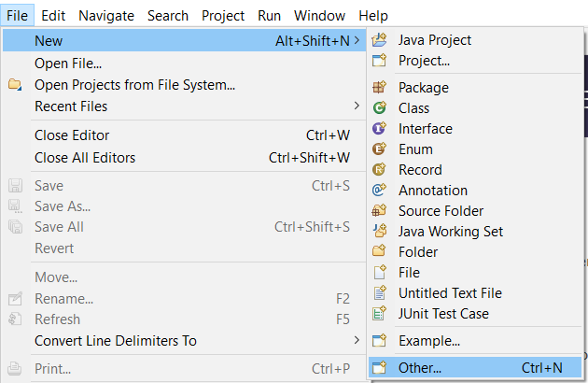Open the Navigate menu
This screenshot has height=383, width=588.
(x=106, y=16)
